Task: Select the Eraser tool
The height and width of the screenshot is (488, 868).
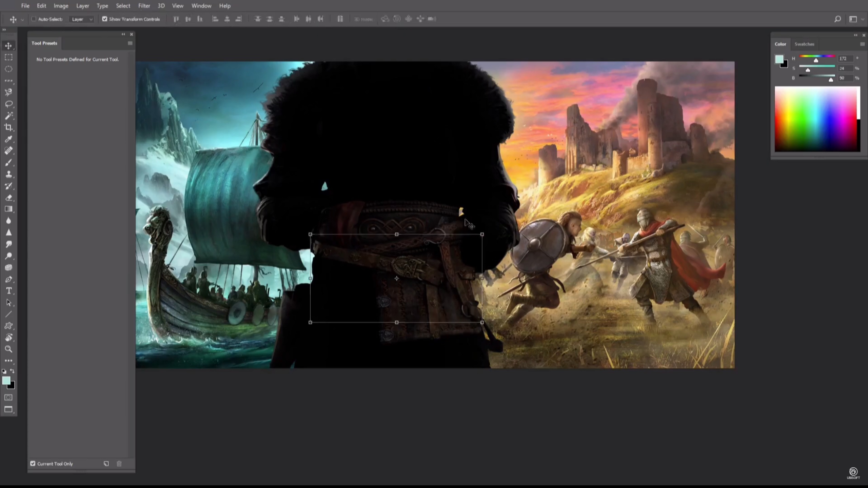Action: 8,198
